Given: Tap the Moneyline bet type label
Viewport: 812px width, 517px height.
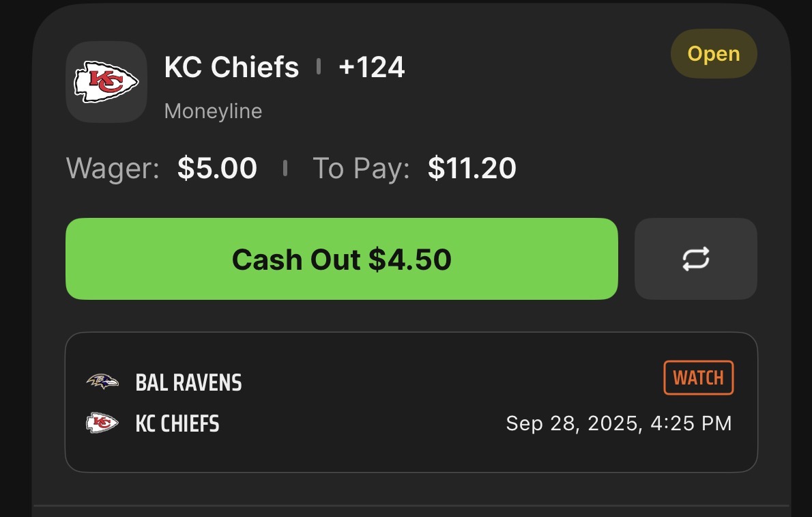Looking at the screenshot, I should (213, 111).
